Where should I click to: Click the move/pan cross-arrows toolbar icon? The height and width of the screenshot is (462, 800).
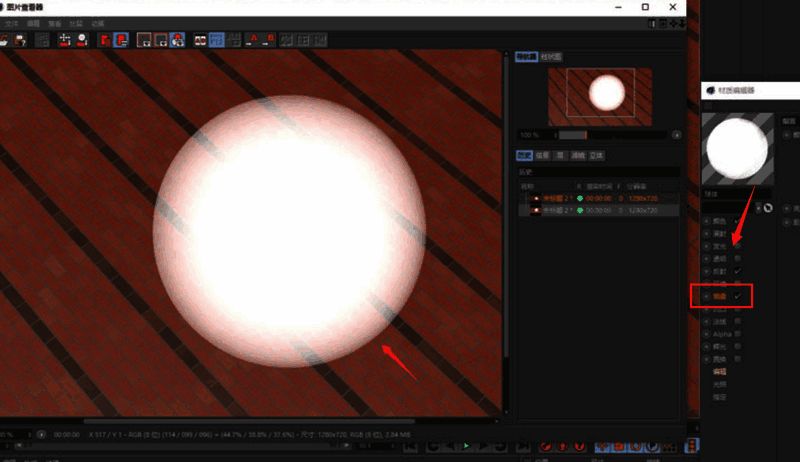66,41
